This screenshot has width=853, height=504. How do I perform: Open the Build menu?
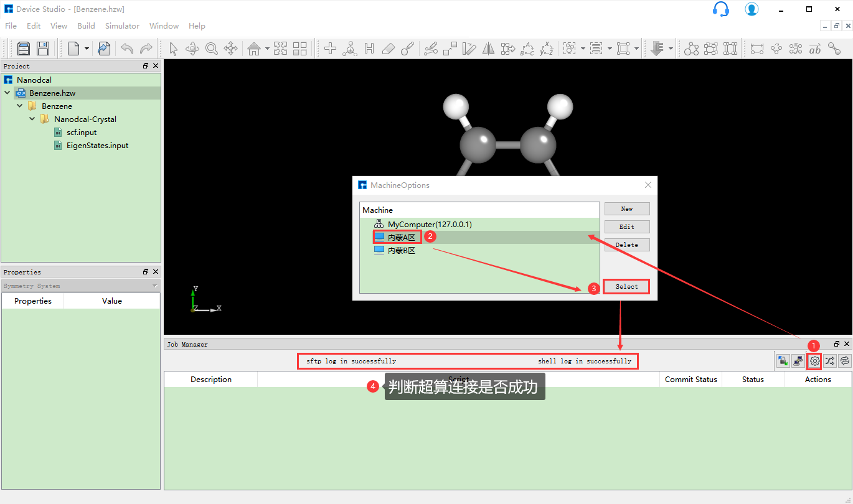click(x=86, y=26)
